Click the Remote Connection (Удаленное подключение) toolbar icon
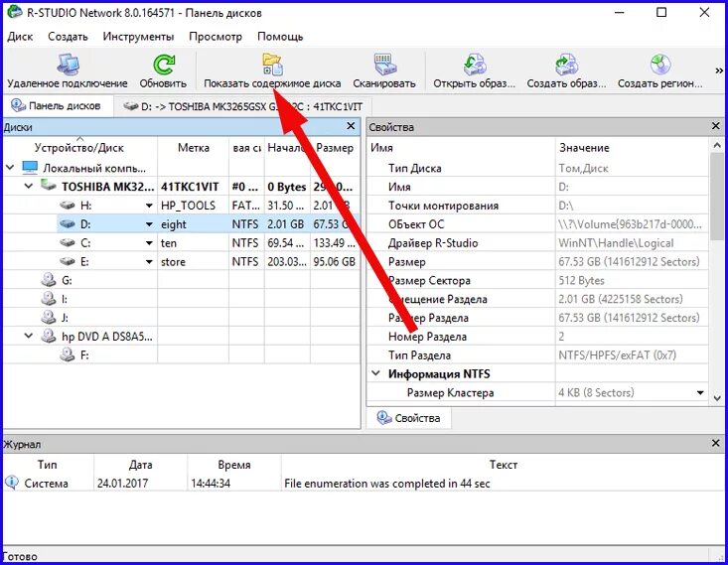728x565 pixels. click(x=68, y=65)
